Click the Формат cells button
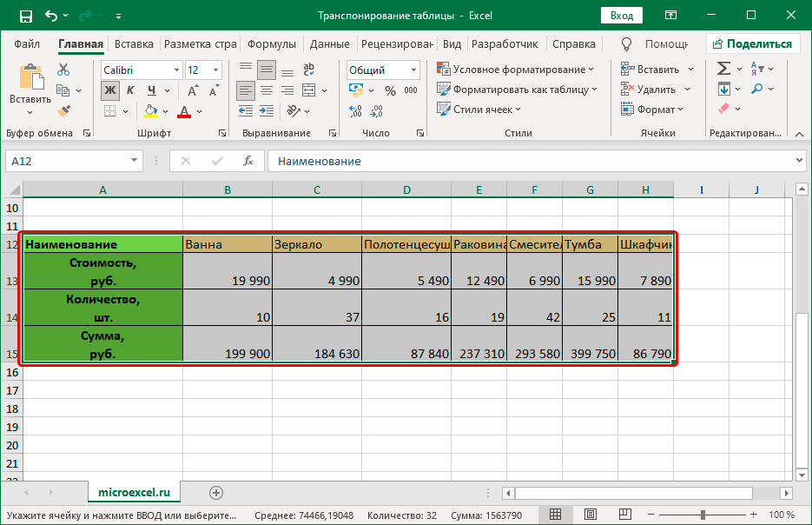Viewport: 812px width, 525px height. coord(652,110)
